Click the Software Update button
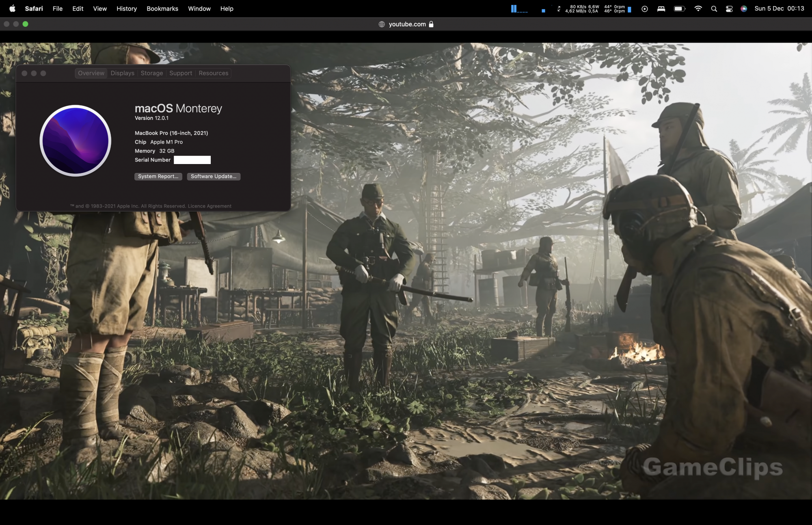Viewport: 812px width, 525px height. pyautogui.click(x=214, y=176)
